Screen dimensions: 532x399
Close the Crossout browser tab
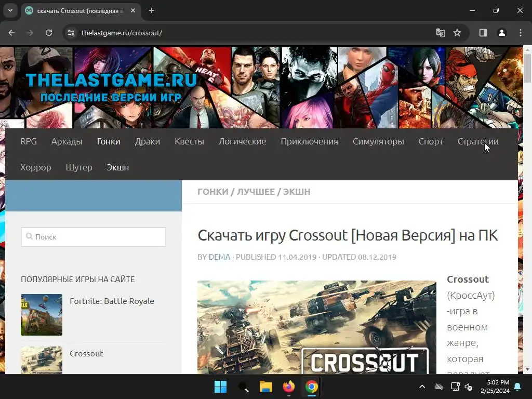tap(133, 10)
